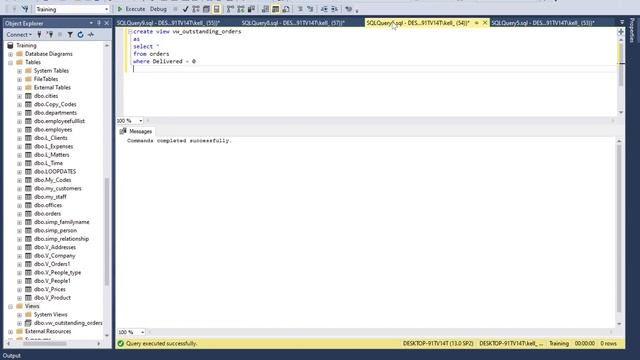Open the Output tab at bottom
Viewport: 640px width, 360px height.
click(12, 356)
